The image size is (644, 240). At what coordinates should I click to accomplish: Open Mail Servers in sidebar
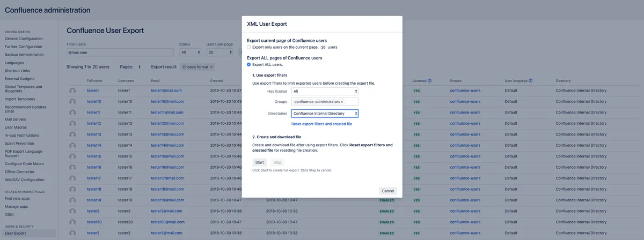(16, 119)
